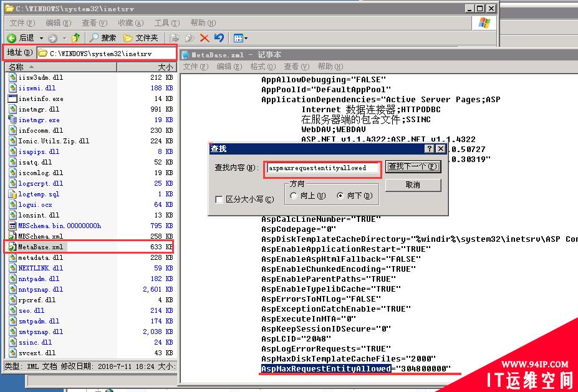Select the logtemp.sql file icon
Screen dimensions: 578x392
tap(13, 194)
